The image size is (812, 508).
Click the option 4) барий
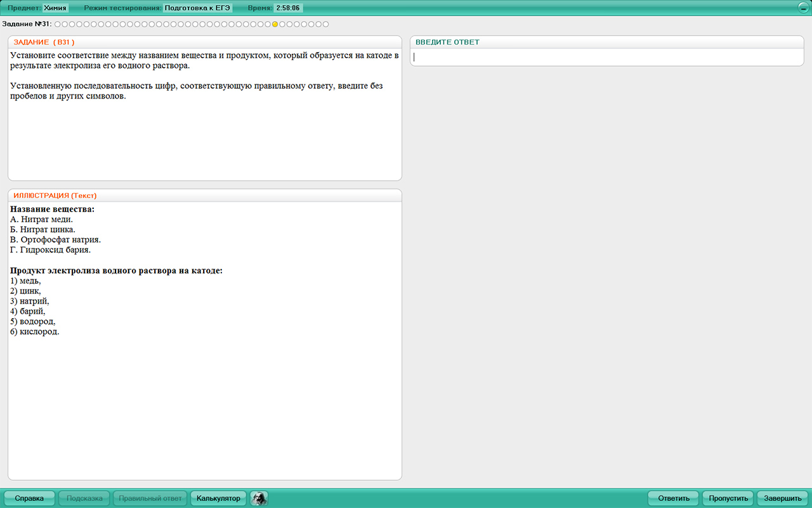click(28, 311)
